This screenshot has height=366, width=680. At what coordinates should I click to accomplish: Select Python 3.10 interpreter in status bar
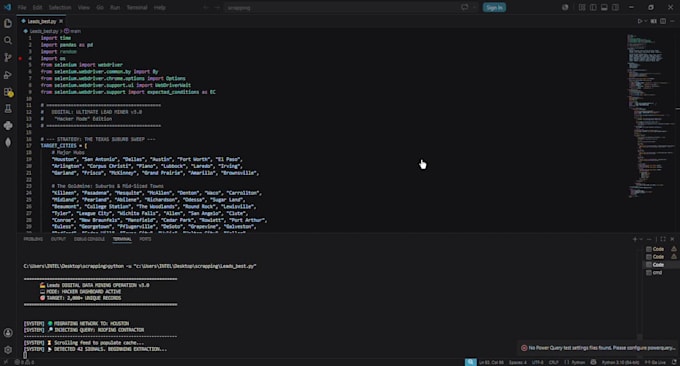(621, 362)
